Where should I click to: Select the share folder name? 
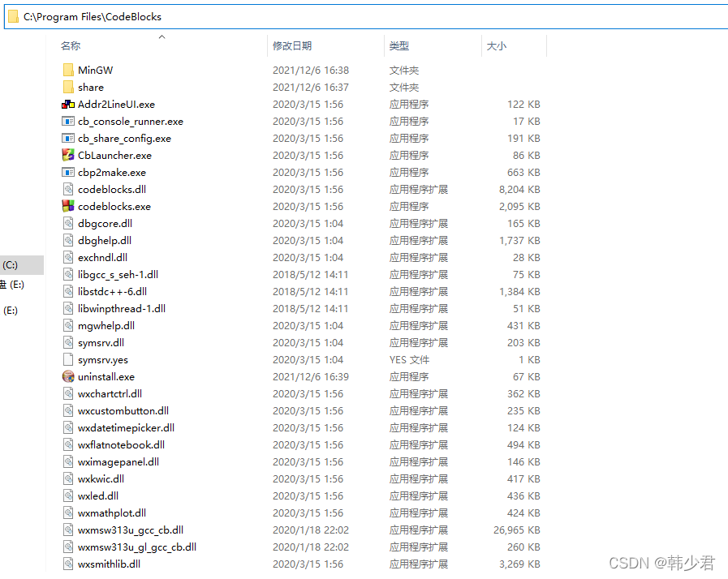click(91, 88)
